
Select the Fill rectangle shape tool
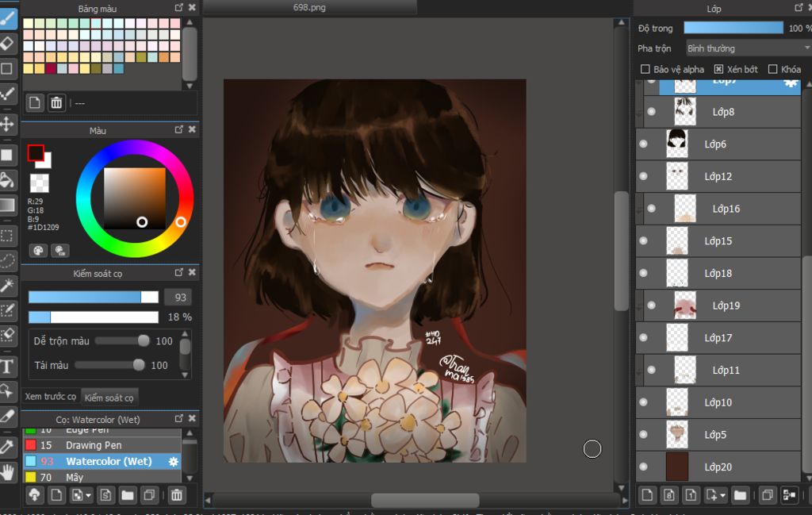pos(7,155)
